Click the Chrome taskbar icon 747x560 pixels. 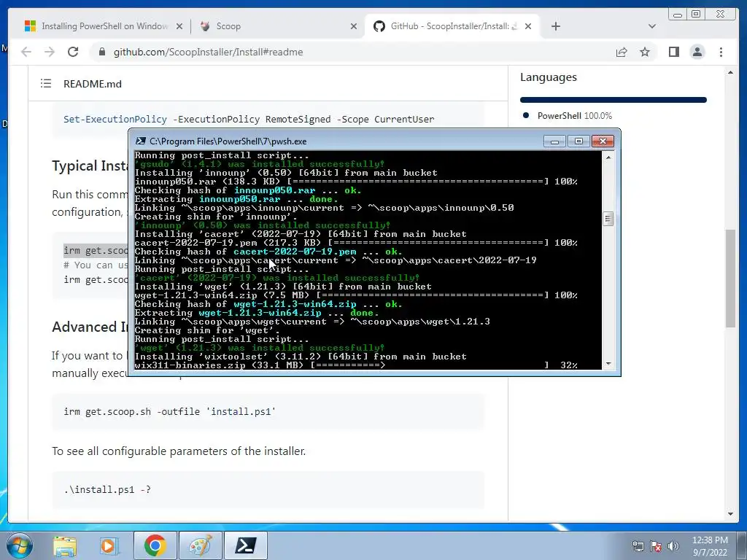(x=155, y=545)
